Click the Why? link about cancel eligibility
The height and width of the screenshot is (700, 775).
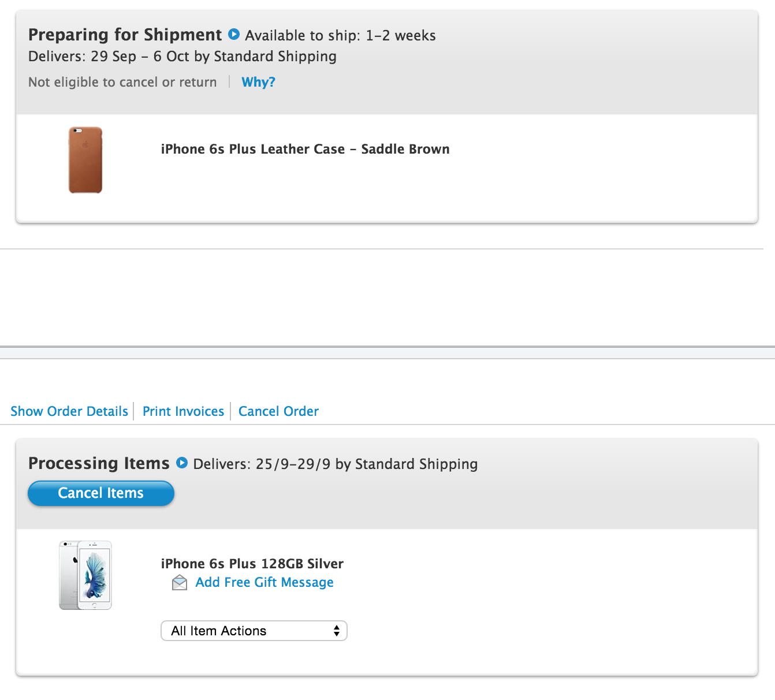tap(258, 82)
